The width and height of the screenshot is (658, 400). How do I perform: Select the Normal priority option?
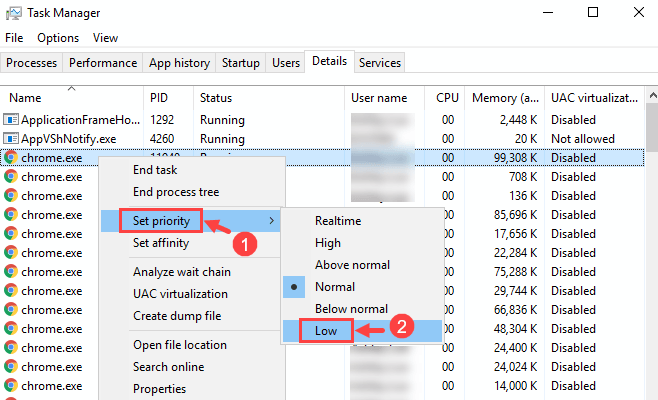(x=363, y=287)
